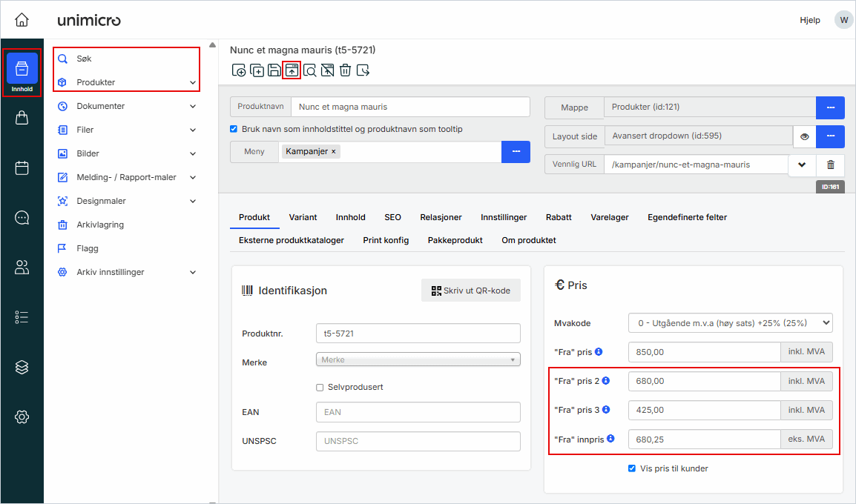856x504 pixels.
Task: Open the Varelager tab
Action: (x=609, y=217)
